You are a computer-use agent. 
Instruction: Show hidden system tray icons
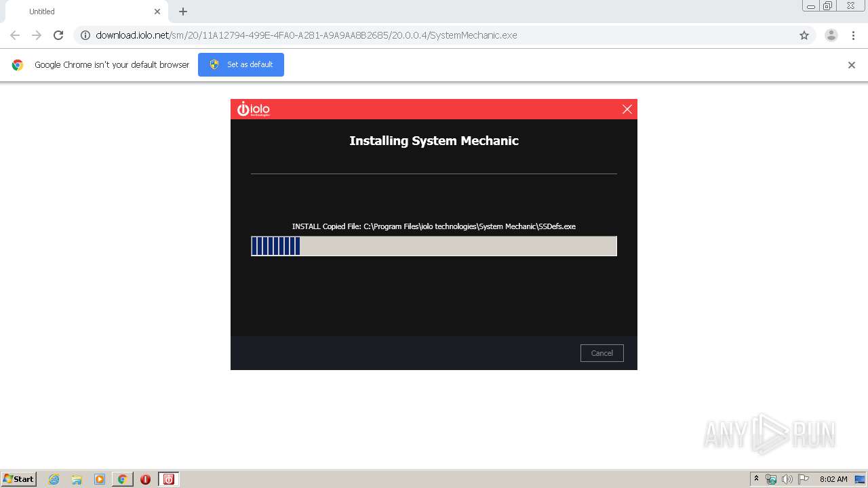(x=756, y=479)
